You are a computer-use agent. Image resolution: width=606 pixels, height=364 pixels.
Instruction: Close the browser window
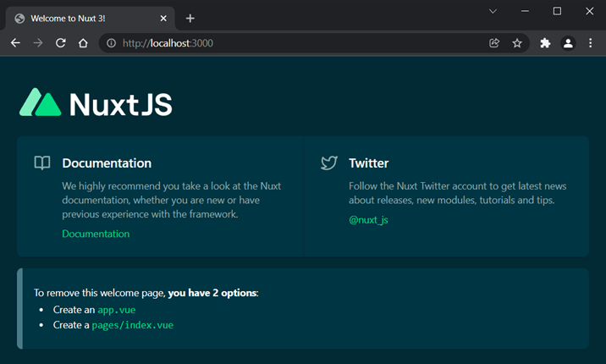pos(589,11)
